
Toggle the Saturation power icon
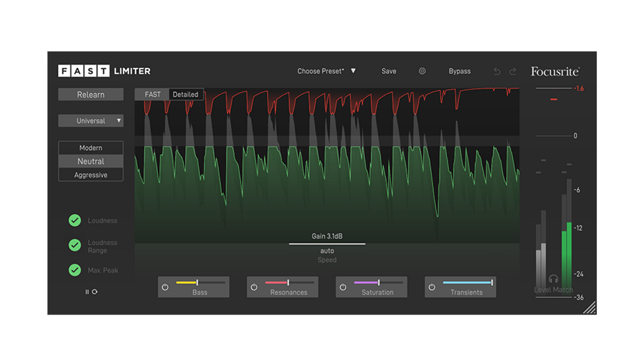click(x=343, y=287)
